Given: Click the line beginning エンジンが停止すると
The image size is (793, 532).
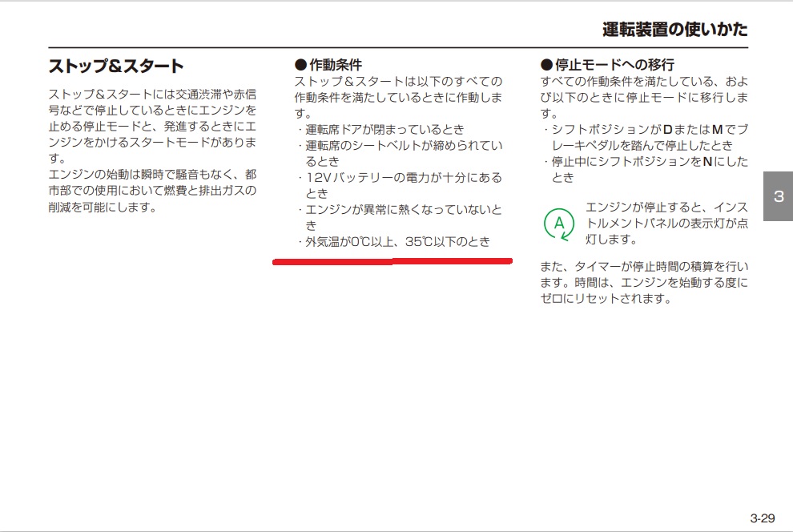Looking at the screenshot, I should coord(666,208).
